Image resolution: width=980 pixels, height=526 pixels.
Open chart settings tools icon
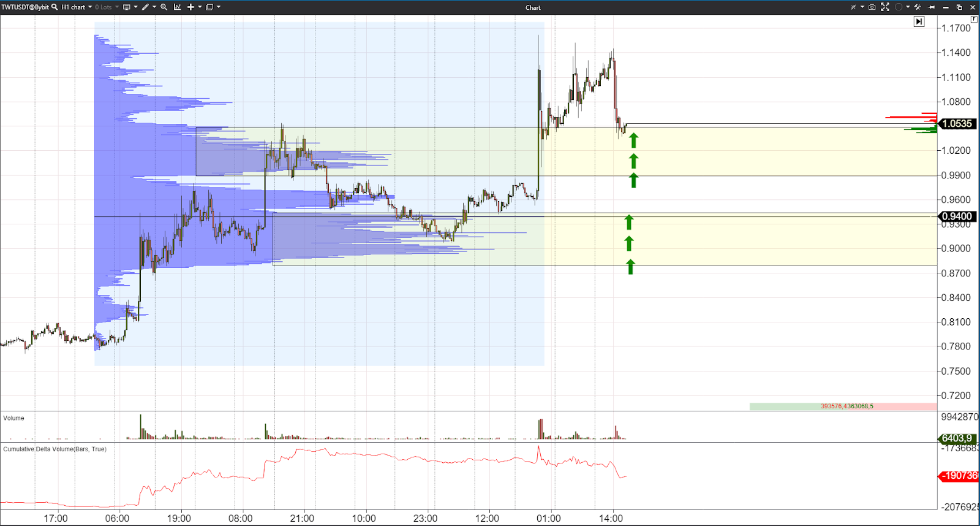point(918,7)
